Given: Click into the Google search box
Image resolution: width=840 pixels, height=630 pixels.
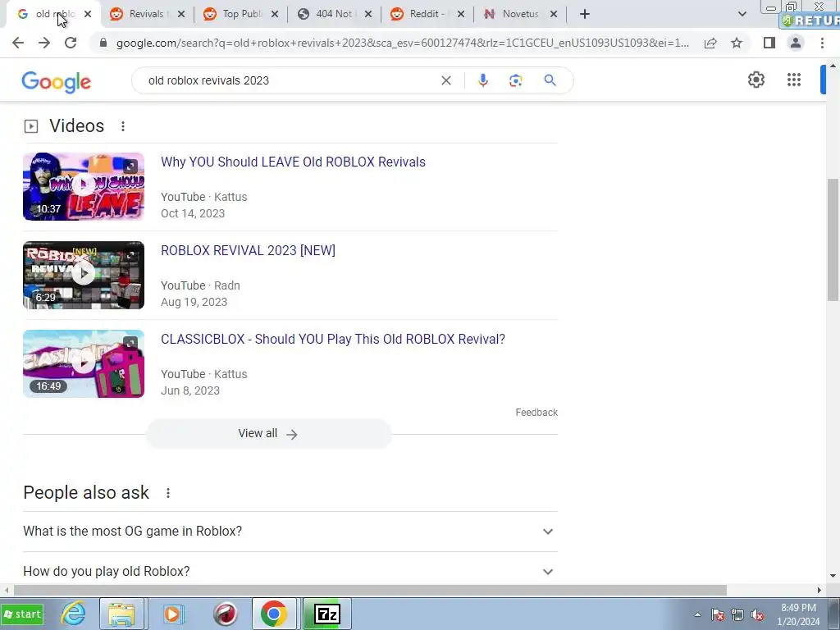Looking at the screenshot, I should (290, 80).
